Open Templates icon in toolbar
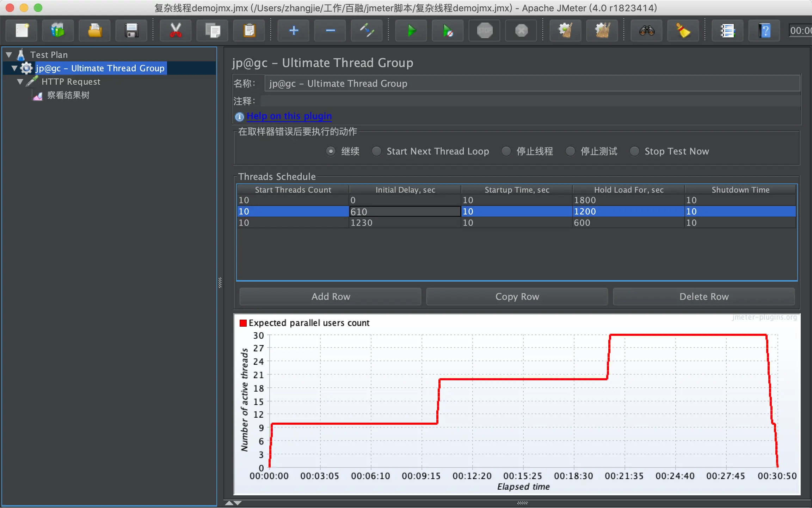Image resolution: width=812 pixels, height=508 pixels. (x=58, y=31)
